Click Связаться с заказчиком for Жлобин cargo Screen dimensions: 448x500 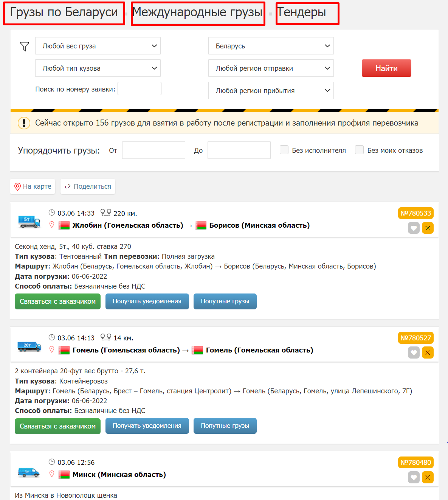57,301
